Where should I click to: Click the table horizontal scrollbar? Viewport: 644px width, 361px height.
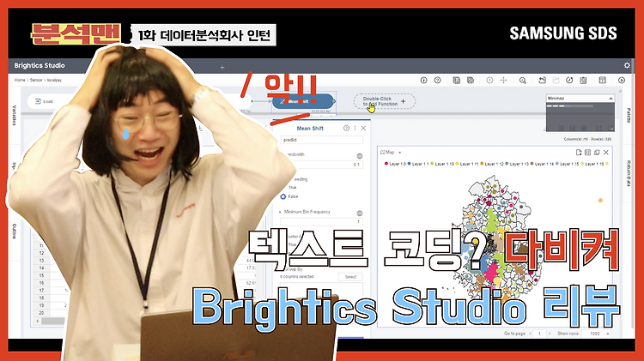52,321
